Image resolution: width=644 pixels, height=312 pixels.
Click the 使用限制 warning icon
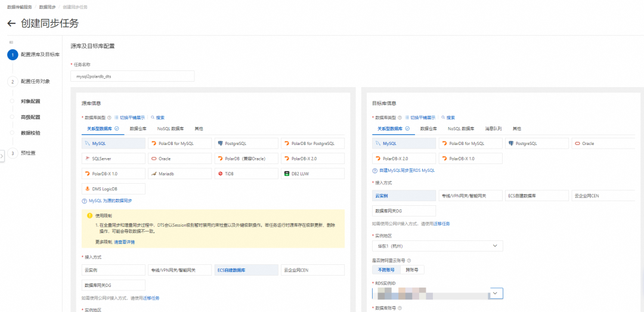point(89,215)
